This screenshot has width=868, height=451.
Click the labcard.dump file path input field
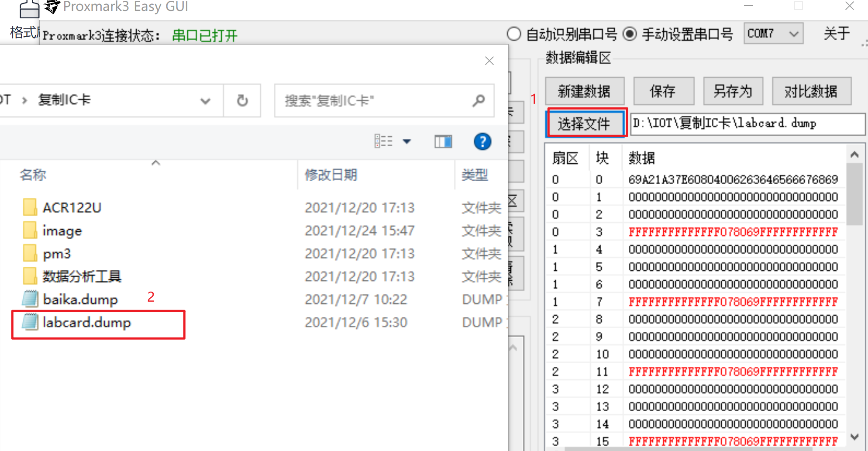[x=747, y=124]
